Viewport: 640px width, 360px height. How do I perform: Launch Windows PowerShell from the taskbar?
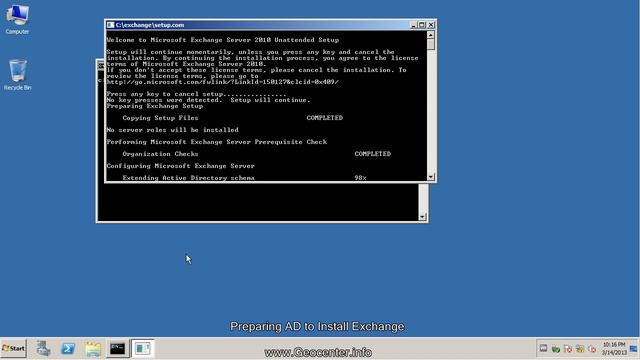(x=68, y=349)
